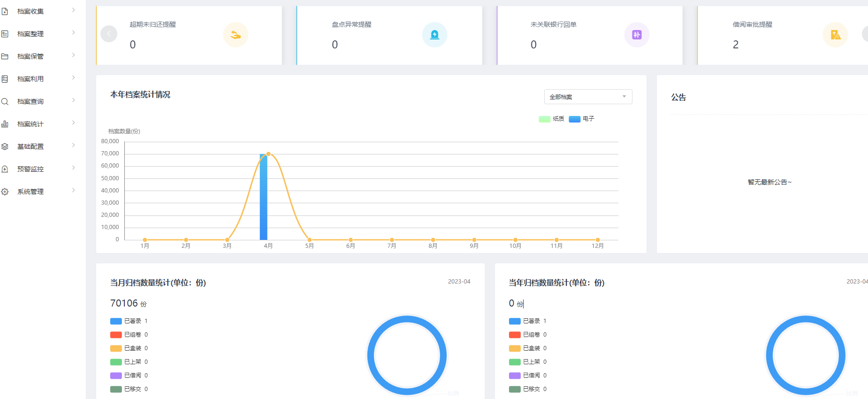Click the 档案整理 sidebar icon
This screenshot has width=868, height=399.
click(x=5, y=34)
